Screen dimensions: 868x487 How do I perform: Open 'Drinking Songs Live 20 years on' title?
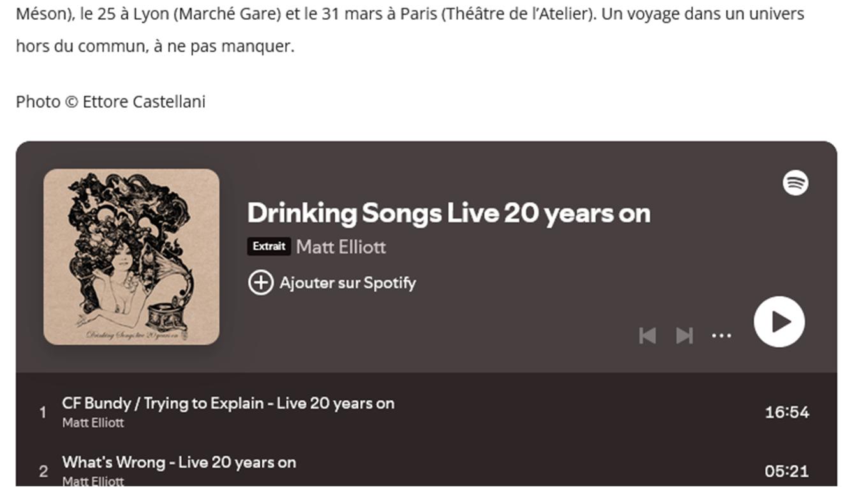[448, 213]
